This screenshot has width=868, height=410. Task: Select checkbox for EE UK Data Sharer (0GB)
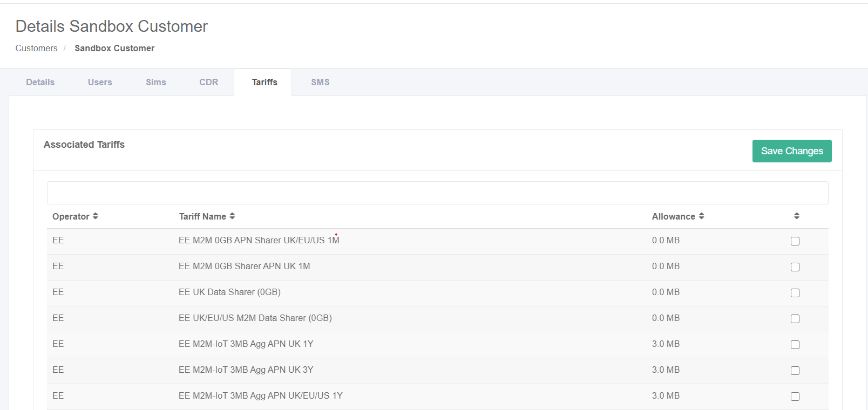pyautogui.click(x=795, y=293)
